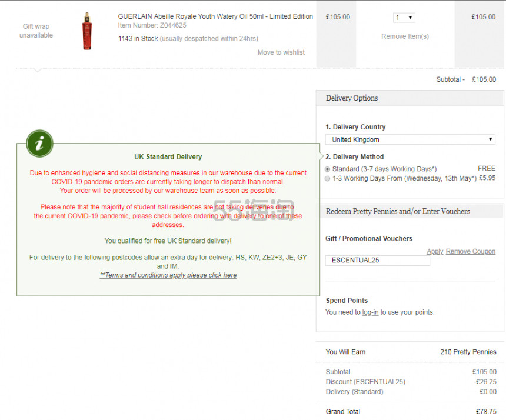Viewport: 506px width, 420px height.
Task: Open the GUERLAIN Abeille Royale product title
Action: 215,16
